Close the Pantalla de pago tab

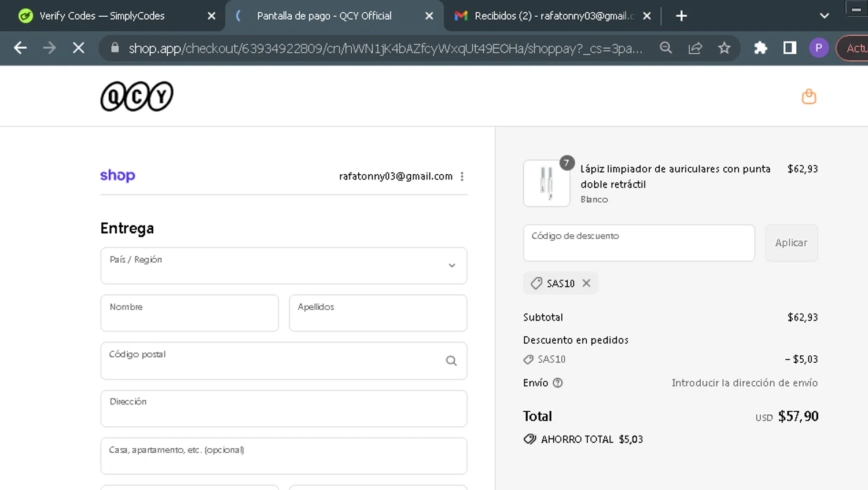[429, 16]
